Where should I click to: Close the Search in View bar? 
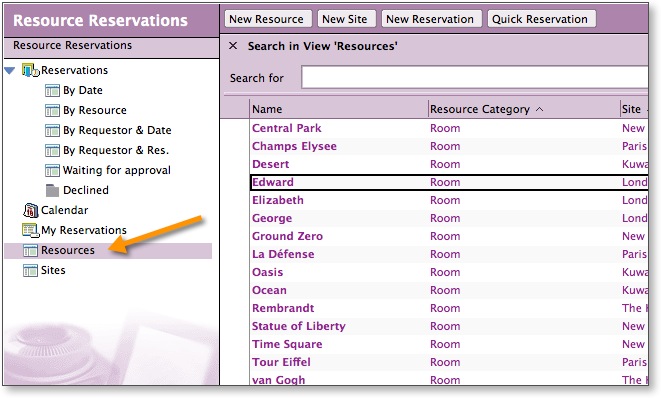[x=233, y=46]
